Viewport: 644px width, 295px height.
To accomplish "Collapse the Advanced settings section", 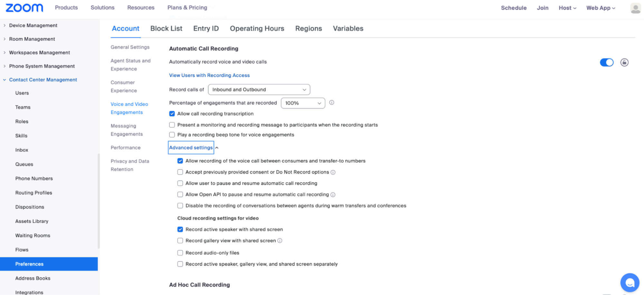I will 191,148.
